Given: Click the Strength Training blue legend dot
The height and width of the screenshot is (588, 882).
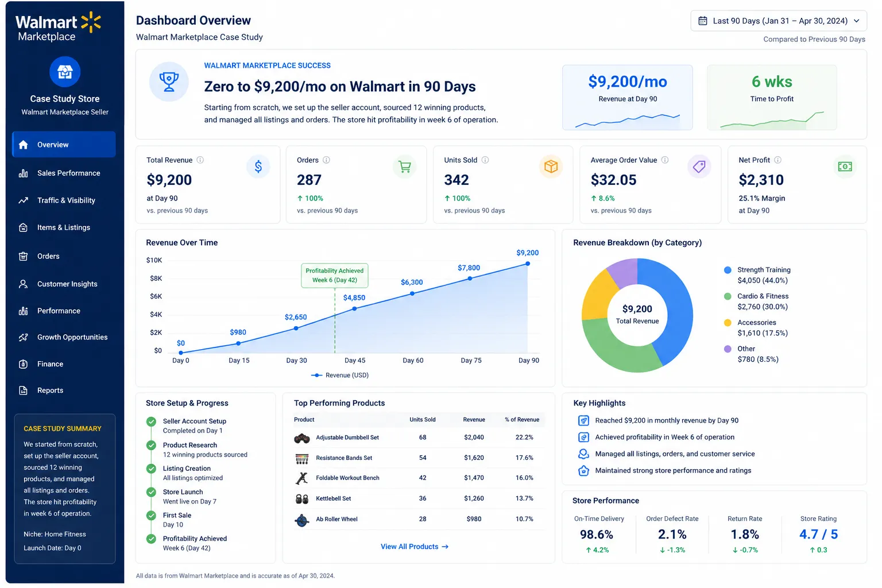Looking at the screenshot, I should tap(728, 270).
